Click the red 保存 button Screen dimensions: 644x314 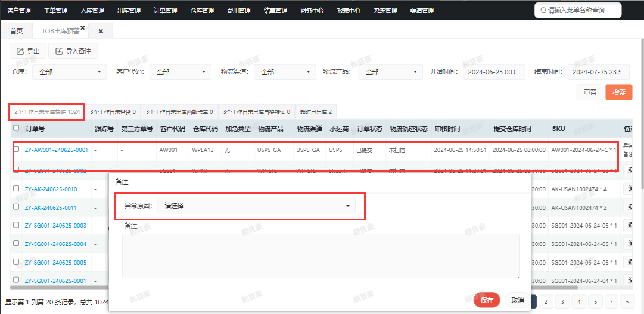coord(487,300)
